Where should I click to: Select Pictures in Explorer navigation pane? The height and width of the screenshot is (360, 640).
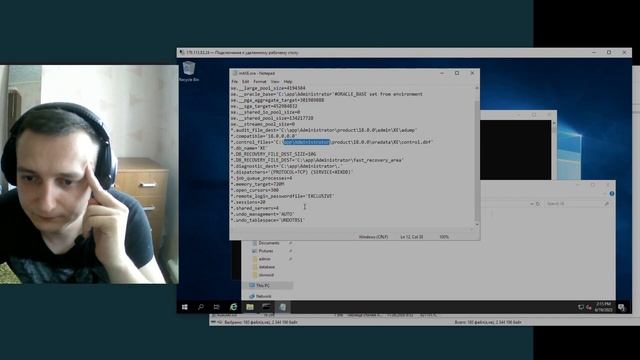[x=266, y=251]
